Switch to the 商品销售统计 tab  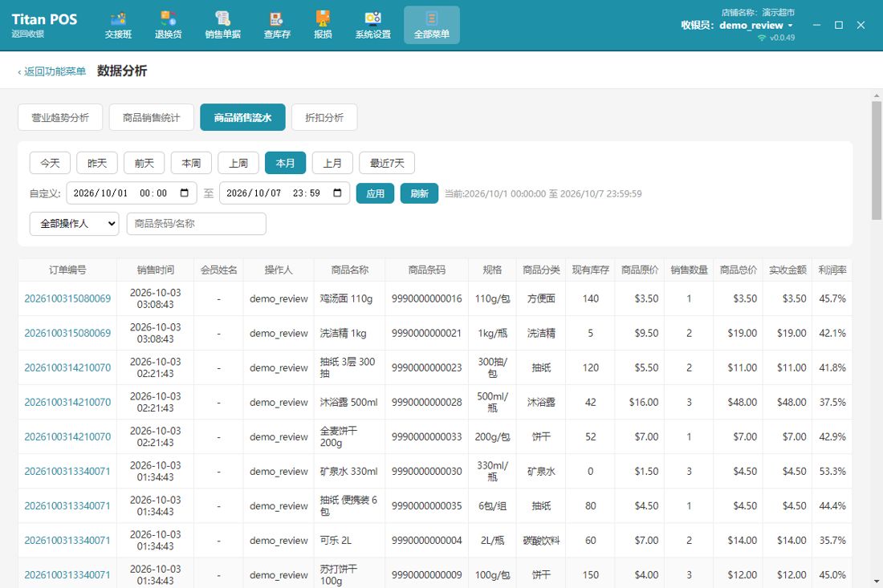click(x=152, y=118)
